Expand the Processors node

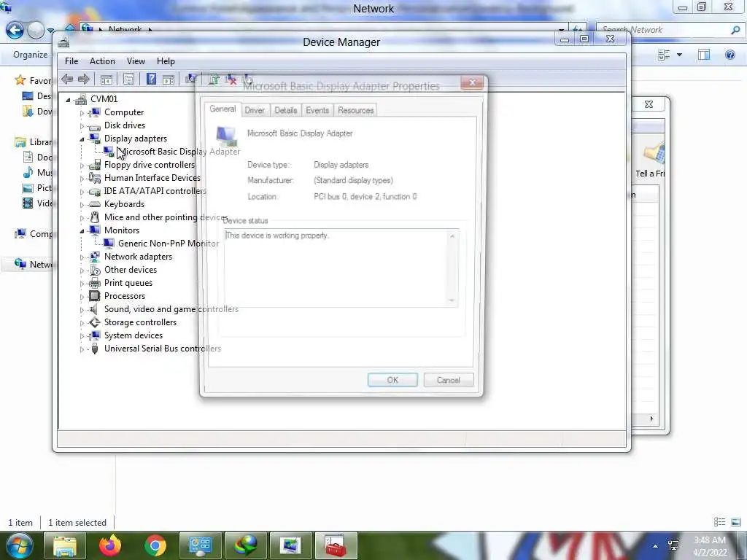(x=82, y=297)
